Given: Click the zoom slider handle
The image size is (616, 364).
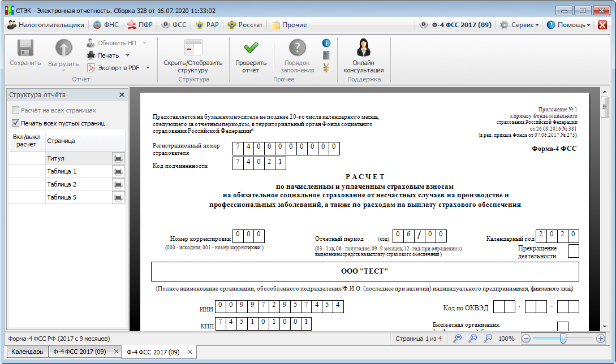Looking at the screenshot, I should click(563, 339).
